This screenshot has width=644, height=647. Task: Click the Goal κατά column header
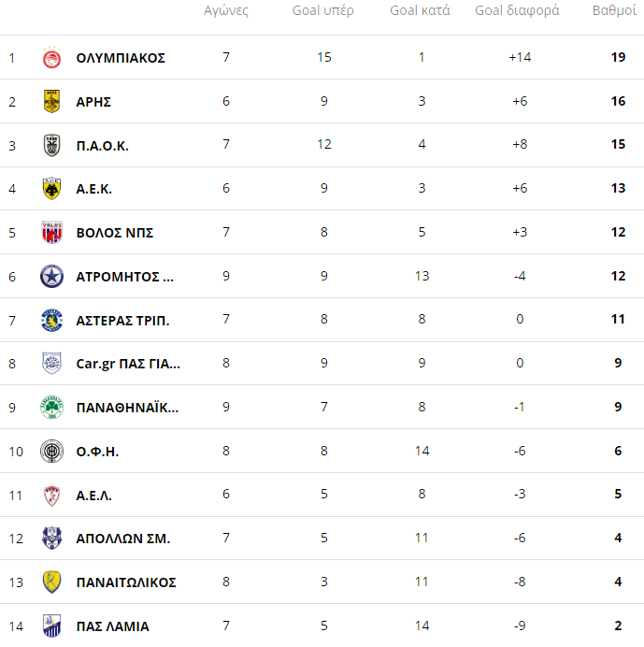(x=420, y=10)
